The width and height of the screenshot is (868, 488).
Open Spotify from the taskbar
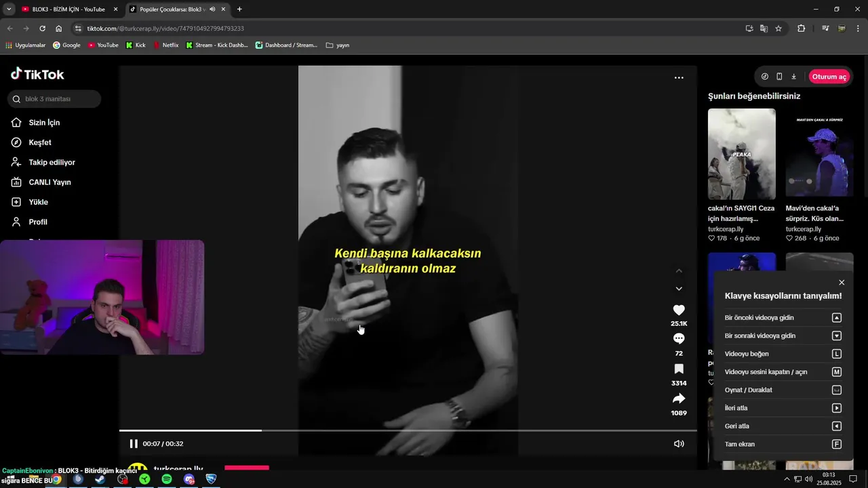click(x=167, y=479)
